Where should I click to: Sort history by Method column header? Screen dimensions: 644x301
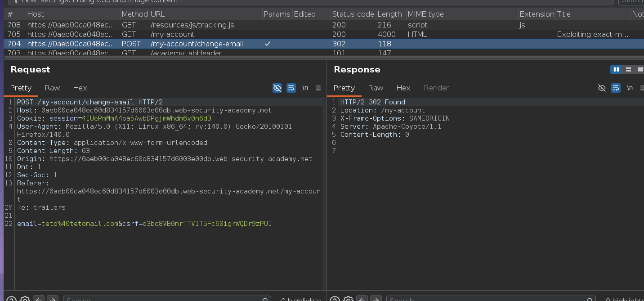[x=134, y=14]
